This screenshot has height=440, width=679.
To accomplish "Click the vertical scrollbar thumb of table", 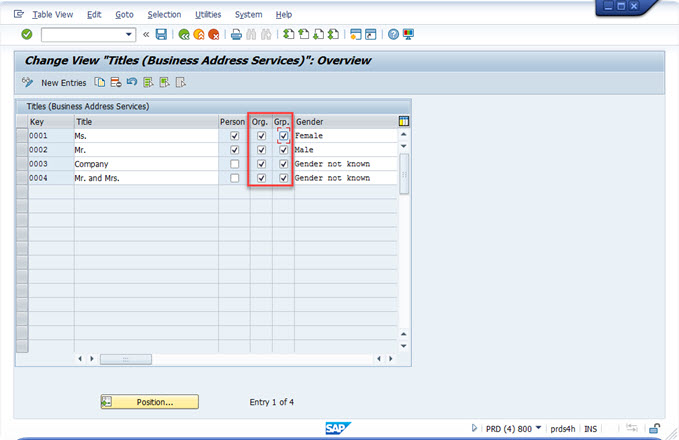I will point(404,174).
